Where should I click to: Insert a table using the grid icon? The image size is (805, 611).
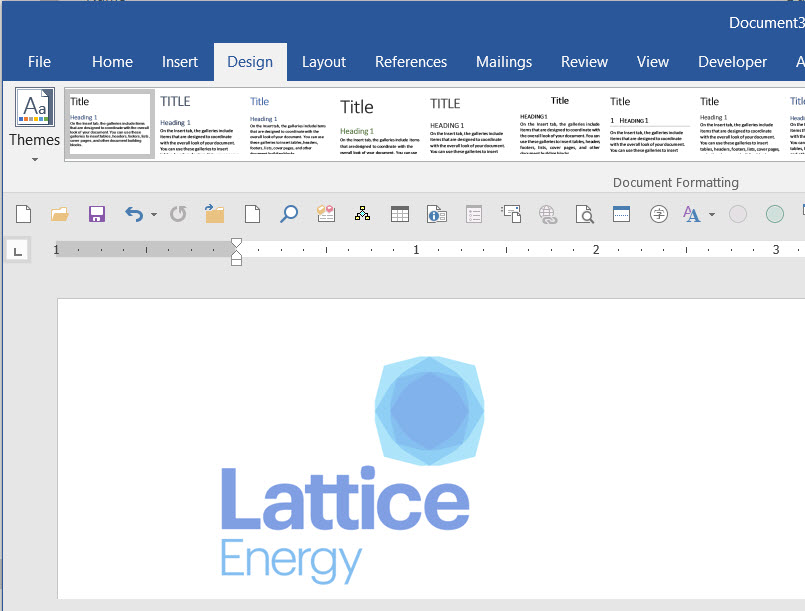click(399, 214)
